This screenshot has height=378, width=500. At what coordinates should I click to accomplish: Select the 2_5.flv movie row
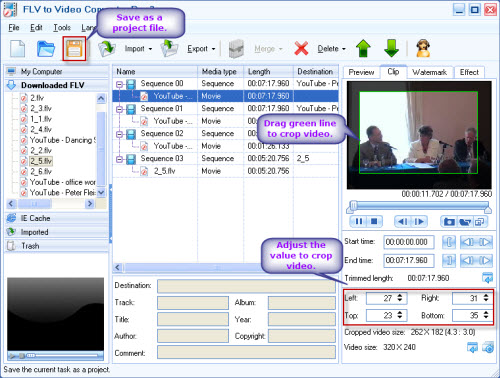click(225, 171)
